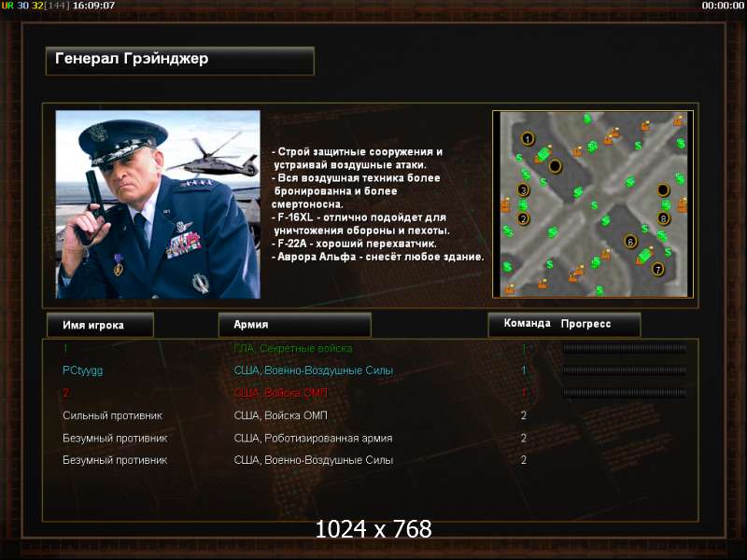747x560 pixels.
Task: Click hint 'F-22A - хороший перехватчик.'
Action: pos(354,244)
